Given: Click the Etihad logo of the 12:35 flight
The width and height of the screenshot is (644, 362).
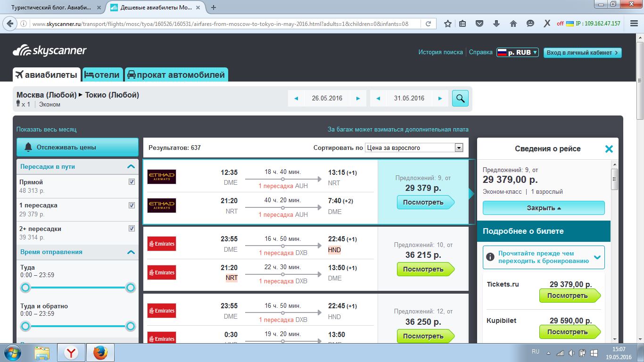Looking at the screenshot, I should pyautogui.click(x=162, y=177).
